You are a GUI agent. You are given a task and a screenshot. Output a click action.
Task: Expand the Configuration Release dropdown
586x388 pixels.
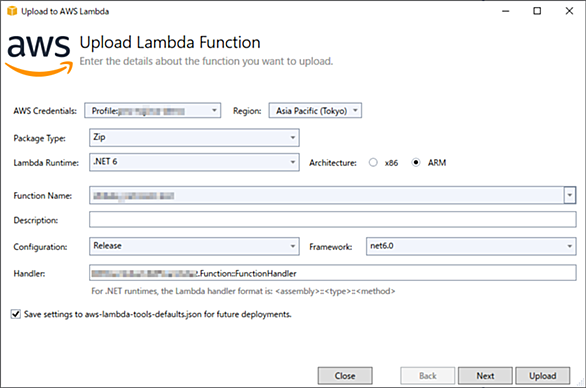pos(194,246)
